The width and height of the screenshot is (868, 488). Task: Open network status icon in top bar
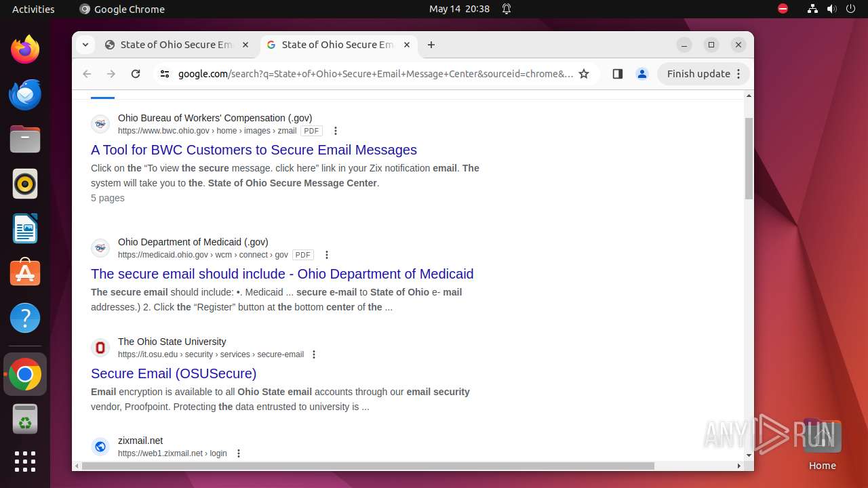tap(812, 9)
